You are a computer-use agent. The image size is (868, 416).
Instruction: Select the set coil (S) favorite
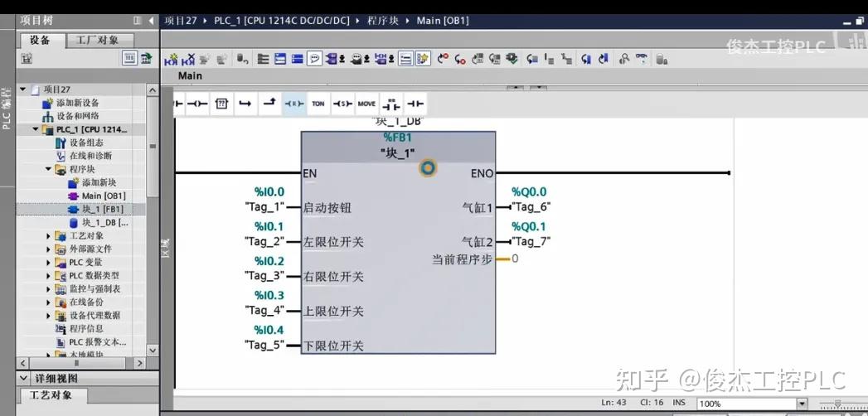point(342,104)
